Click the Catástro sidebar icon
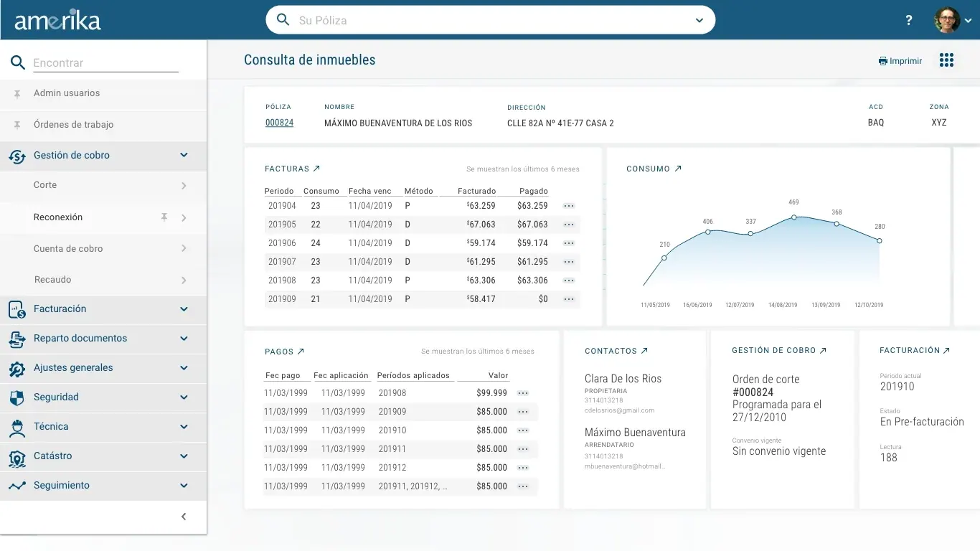The image size is (980, 551). [x=17, y=457]
